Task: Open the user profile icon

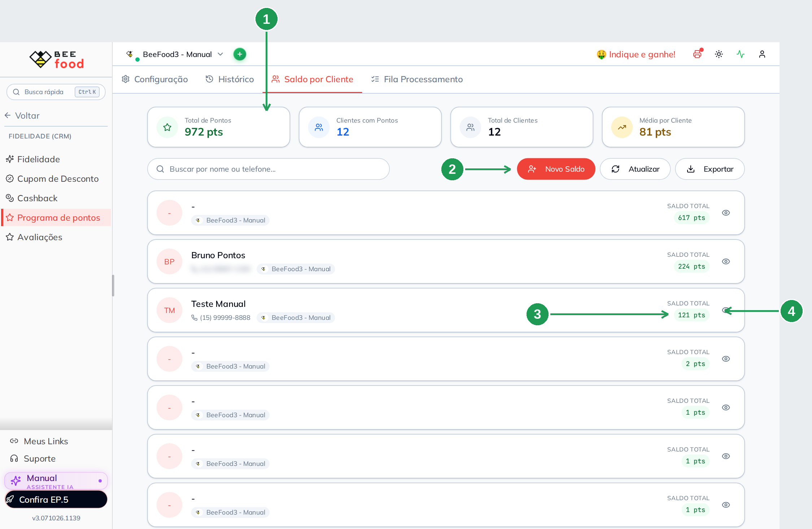Action: 762,54
